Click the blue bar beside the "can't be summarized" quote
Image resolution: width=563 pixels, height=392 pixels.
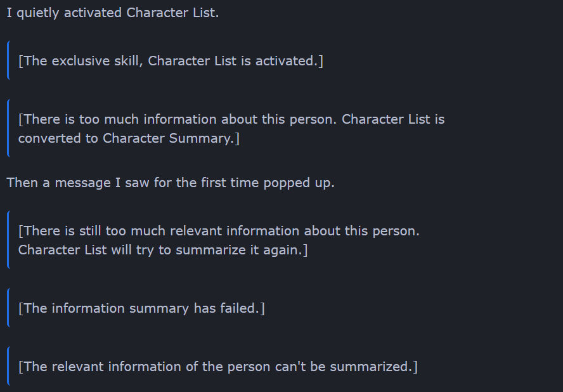(8, 366)
